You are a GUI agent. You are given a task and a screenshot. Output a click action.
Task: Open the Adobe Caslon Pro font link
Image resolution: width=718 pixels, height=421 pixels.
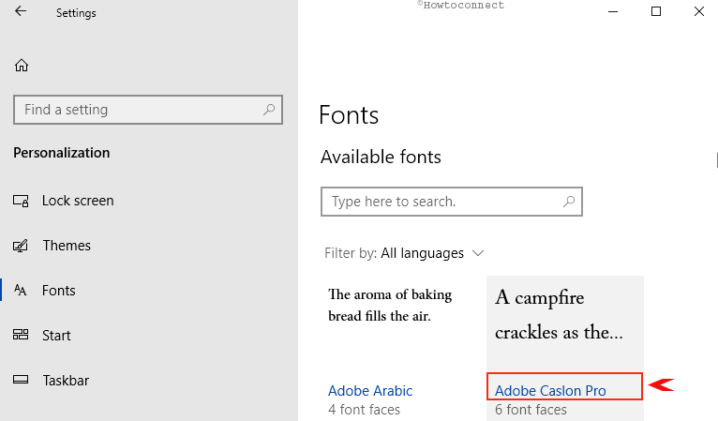coord(550,391)
